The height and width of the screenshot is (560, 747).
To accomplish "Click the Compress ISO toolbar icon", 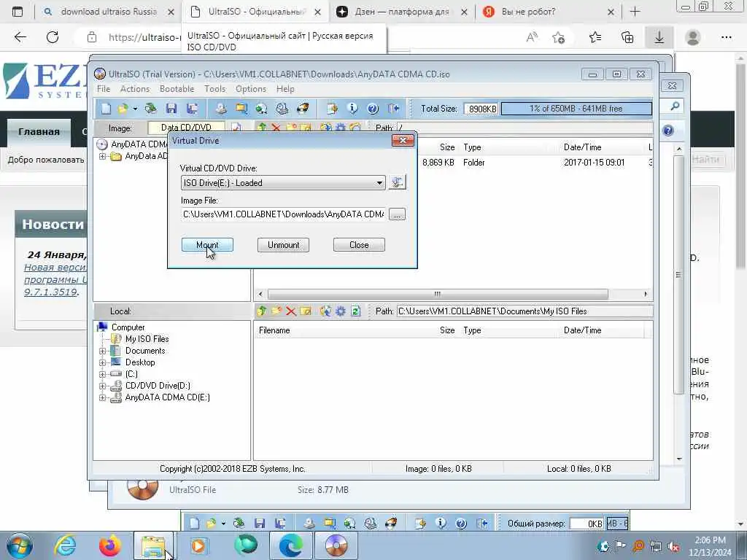I will click(241, 109).
